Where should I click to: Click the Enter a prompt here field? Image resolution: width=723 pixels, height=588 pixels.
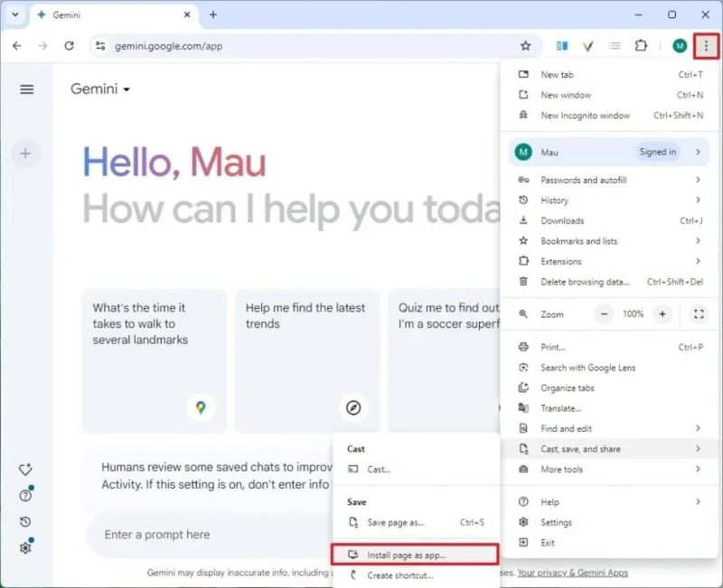[210, 535]
